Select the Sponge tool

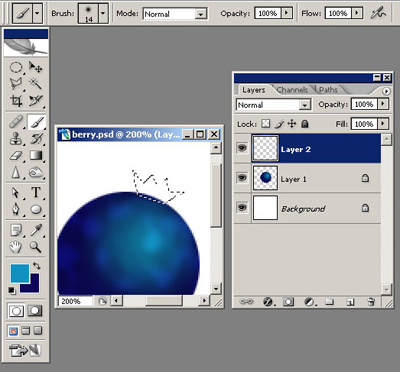[36, 172]
